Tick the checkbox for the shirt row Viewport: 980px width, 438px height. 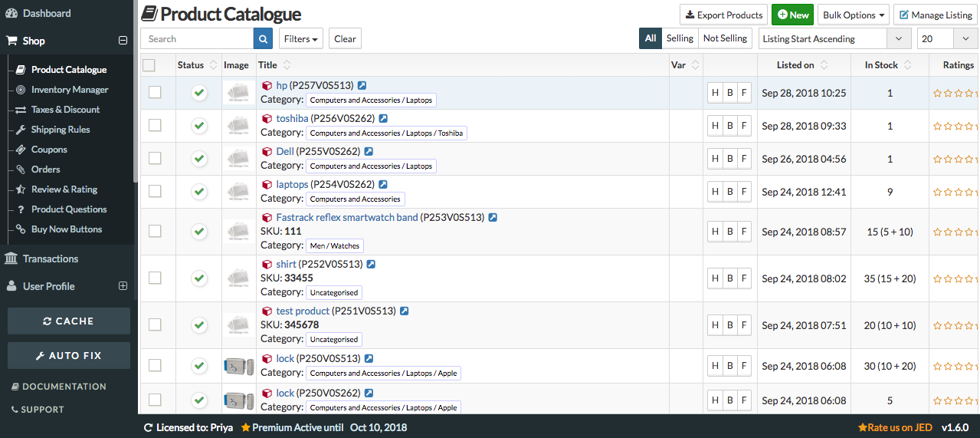155,278
